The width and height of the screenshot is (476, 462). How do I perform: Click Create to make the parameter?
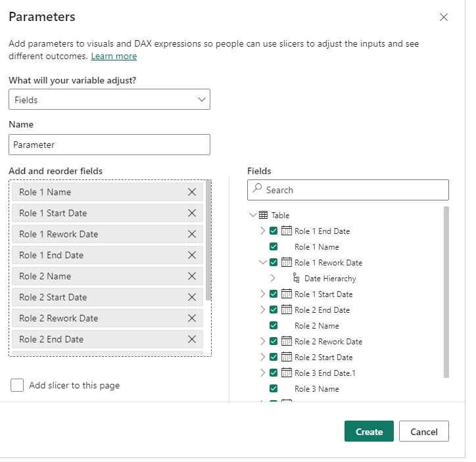tap(369, 431)
